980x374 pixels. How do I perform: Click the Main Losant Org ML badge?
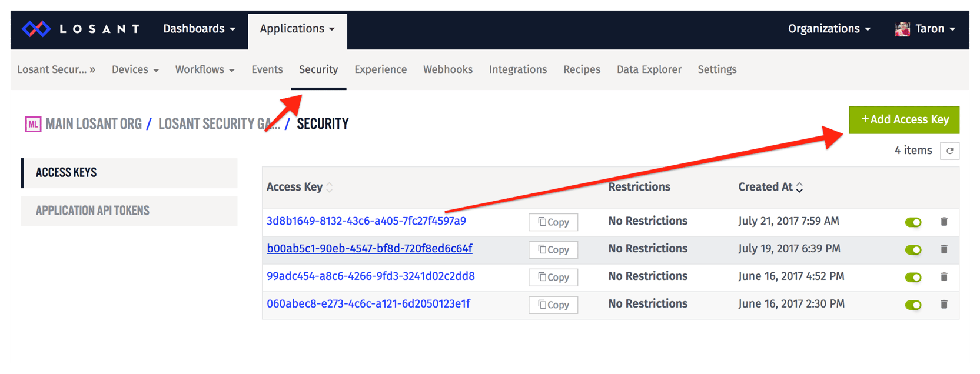[33, 124]
